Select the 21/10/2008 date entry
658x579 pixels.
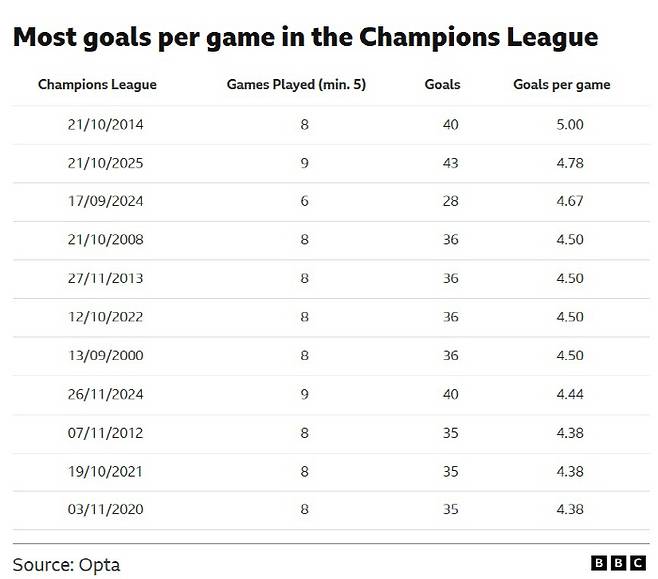pyautogui.click(x=97, y=240)
